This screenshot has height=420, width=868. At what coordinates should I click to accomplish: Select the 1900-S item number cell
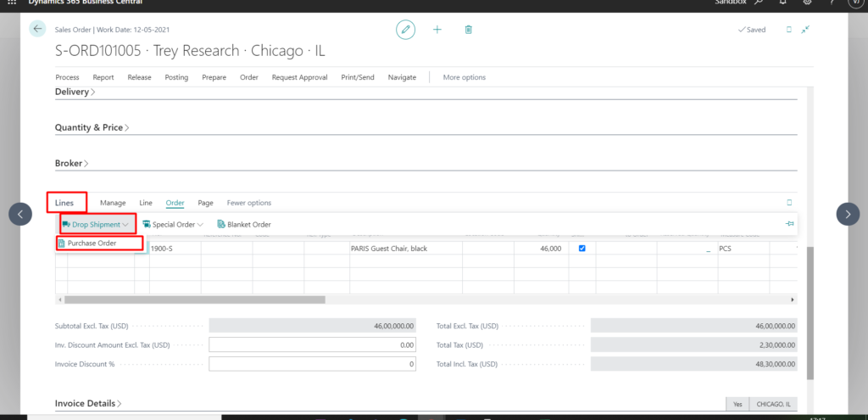[x=175, y=249]
